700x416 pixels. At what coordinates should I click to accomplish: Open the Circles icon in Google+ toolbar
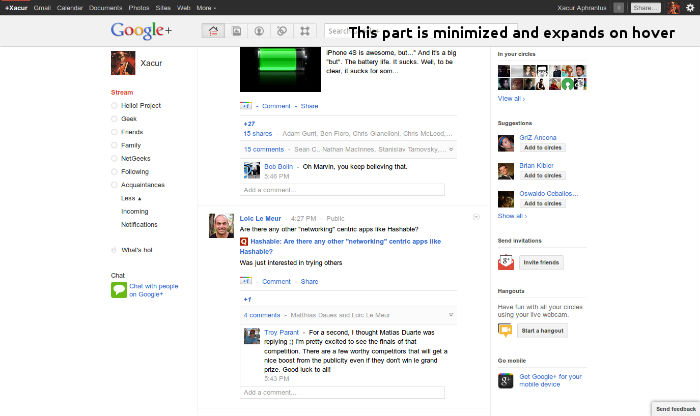[x=282, y=31]
